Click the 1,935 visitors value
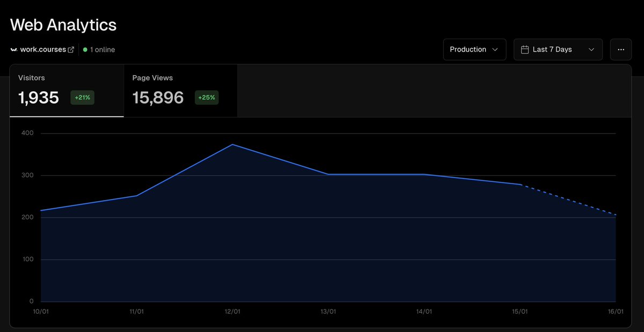The width and height of the screenshot is (644, 332). point(39,98)
